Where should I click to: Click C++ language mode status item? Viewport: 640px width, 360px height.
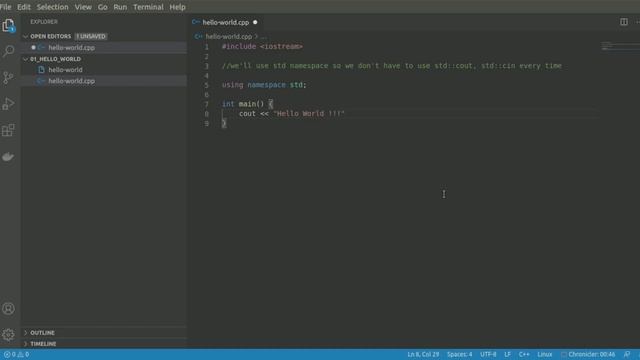coord(524,354)
